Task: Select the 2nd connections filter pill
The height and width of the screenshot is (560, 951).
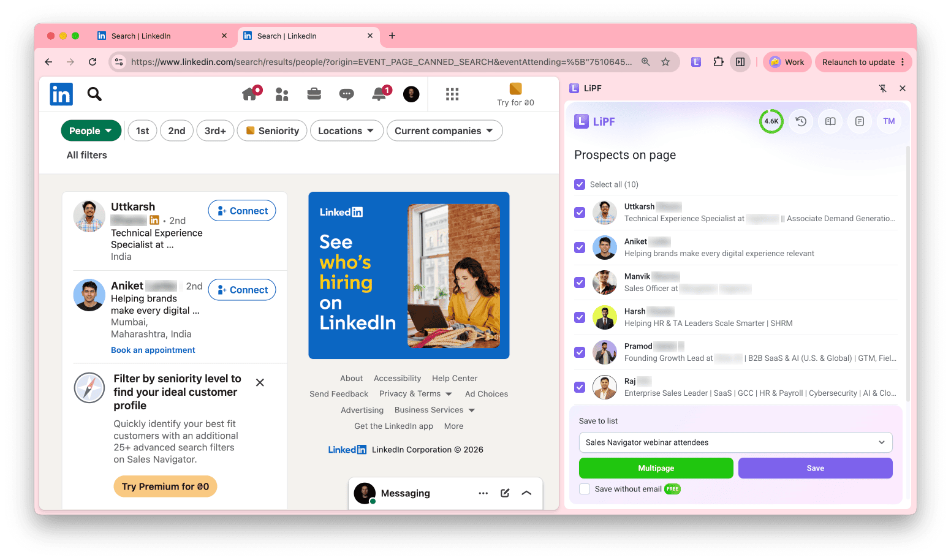Action: tap(177, 131)
